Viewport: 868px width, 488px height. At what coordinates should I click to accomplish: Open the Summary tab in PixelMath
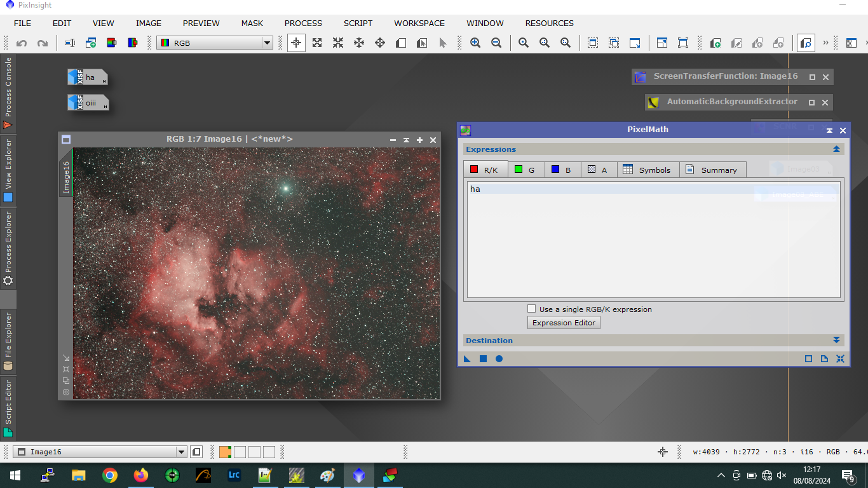(712, 170)
